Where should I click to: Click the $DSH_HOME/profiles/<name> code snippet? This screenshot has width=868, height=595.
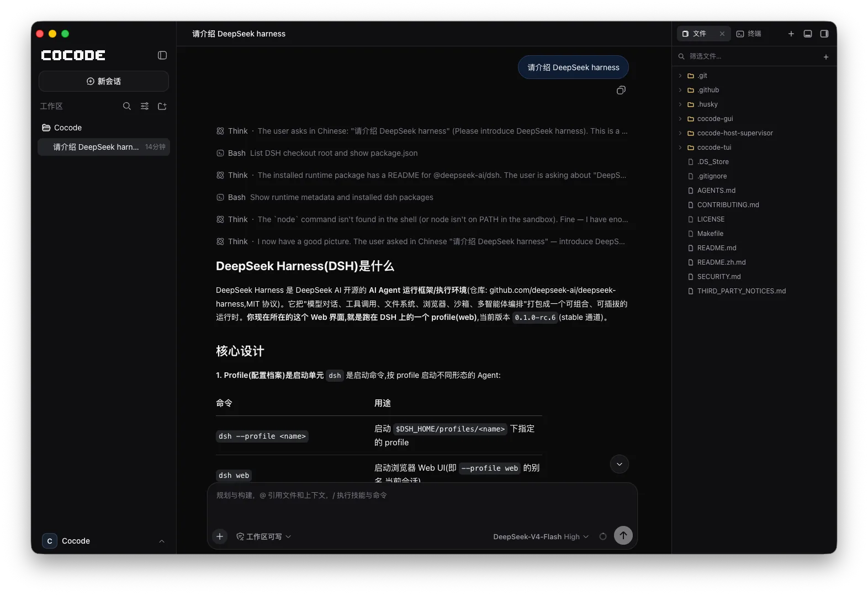point(451,429)
